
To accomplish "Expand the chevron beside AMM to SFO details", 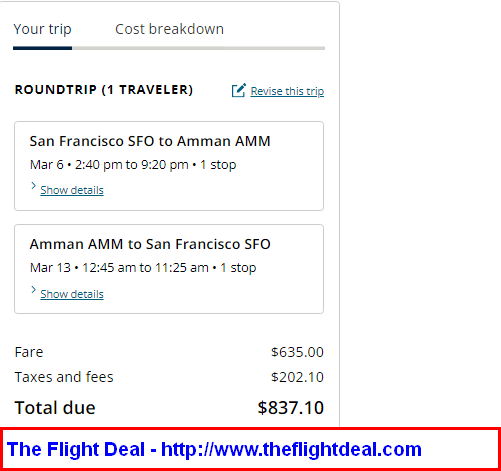I will (x=33, y=290).
